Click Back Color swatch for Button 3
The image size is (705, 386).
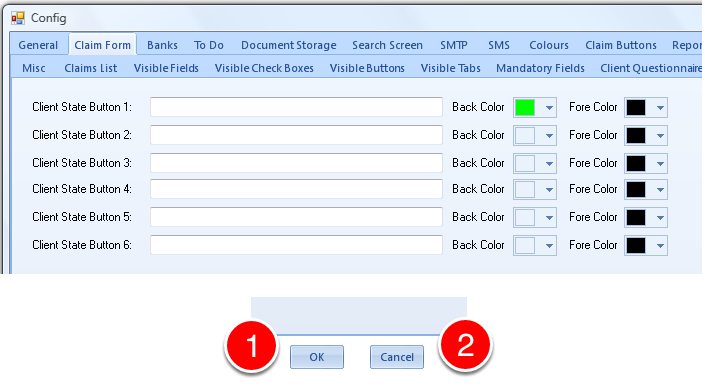pos(525,163)
